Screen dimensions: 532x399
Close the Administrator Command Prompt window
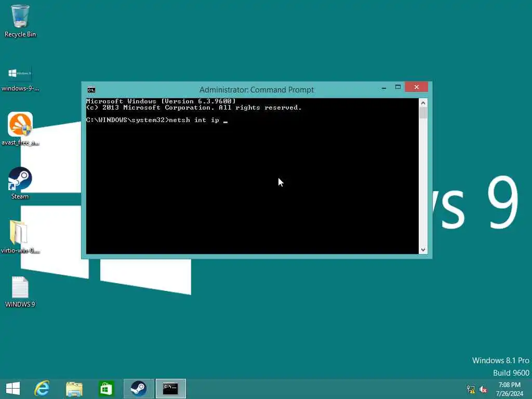tap(416, 87)
